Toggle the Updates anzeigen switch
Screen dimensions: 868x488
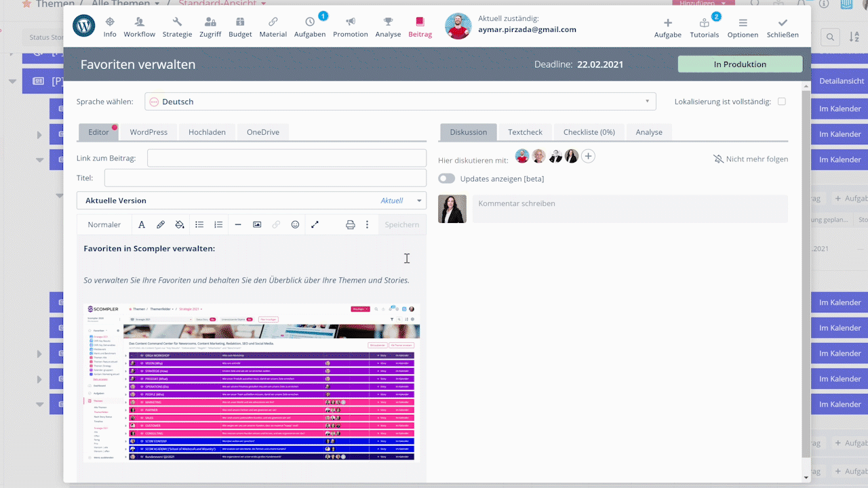pos(446,179)
